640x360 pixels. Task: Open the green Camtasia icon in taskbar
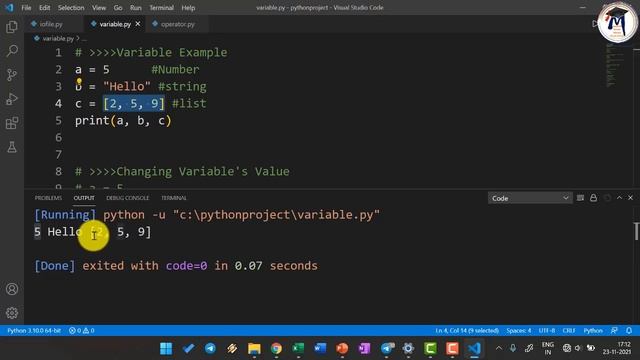(430, 349)
